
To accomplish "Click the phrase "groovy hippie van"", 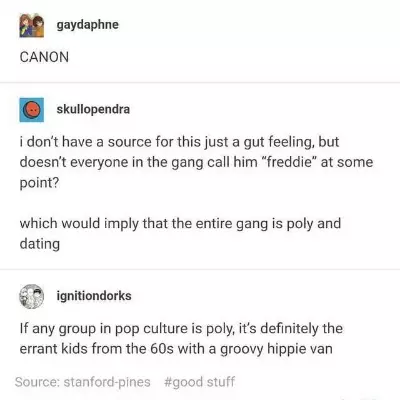I will tap(276, 349).
